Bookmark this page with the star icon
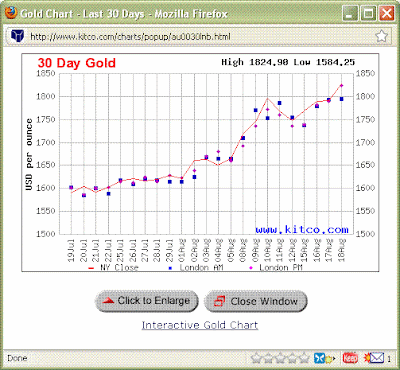400x370 pixels. pyautogui.click(x=382, y=36)
